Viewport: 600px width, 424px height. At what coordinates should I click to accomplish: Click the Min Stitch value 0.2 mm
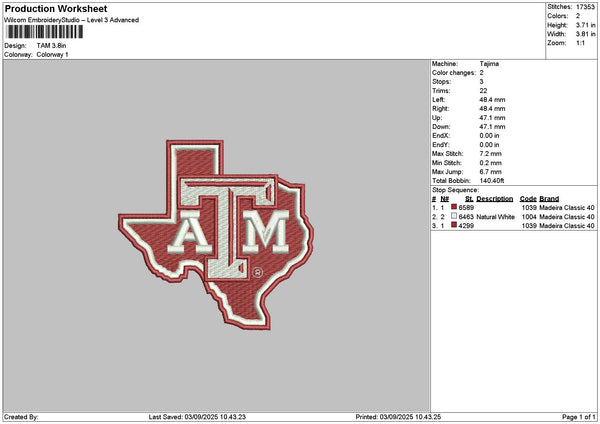490,163
